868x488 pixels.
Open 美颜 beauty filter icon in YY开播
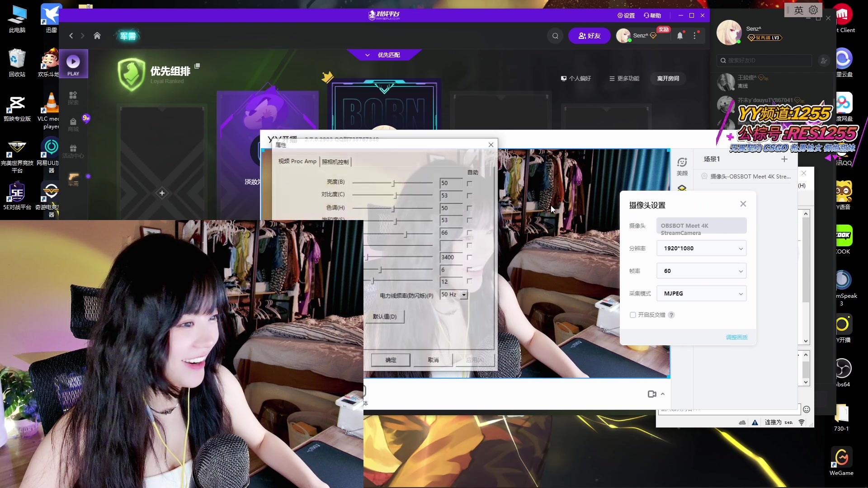click(682, 166)
